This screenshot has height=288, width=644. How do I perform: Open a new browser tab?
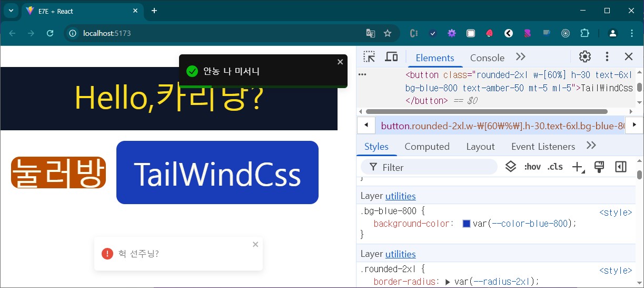[154, 11]
